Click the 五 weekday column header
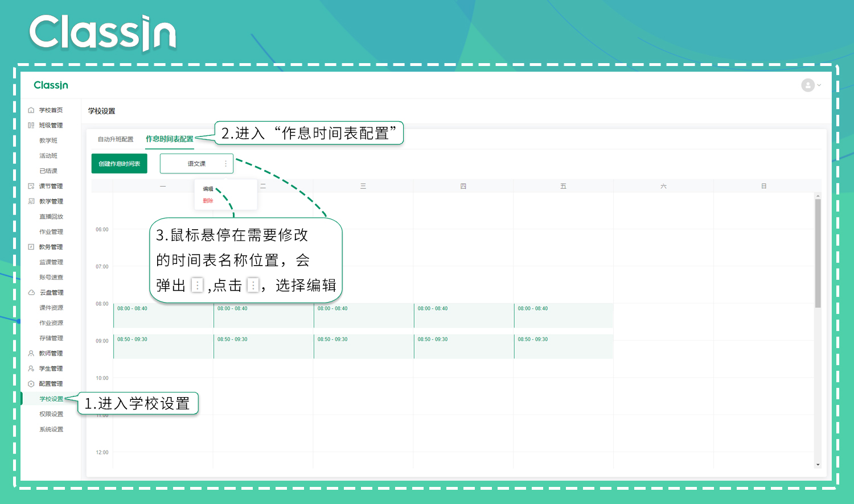Viewport: 854px width, 504px height. click(564, 186)
